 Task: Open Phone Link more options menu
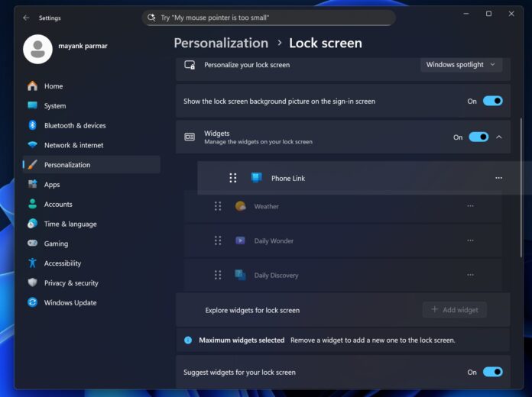pyautogui.click(x=498, y=178)
